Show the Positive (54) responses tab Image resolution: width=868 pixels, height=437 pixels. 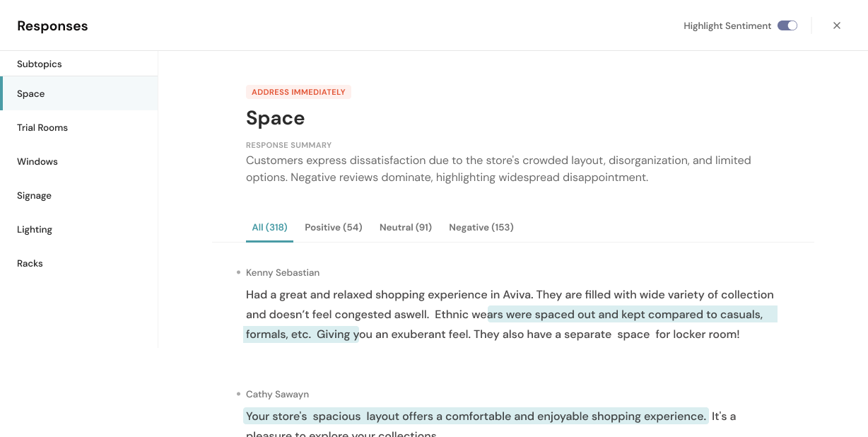[333, 227]
